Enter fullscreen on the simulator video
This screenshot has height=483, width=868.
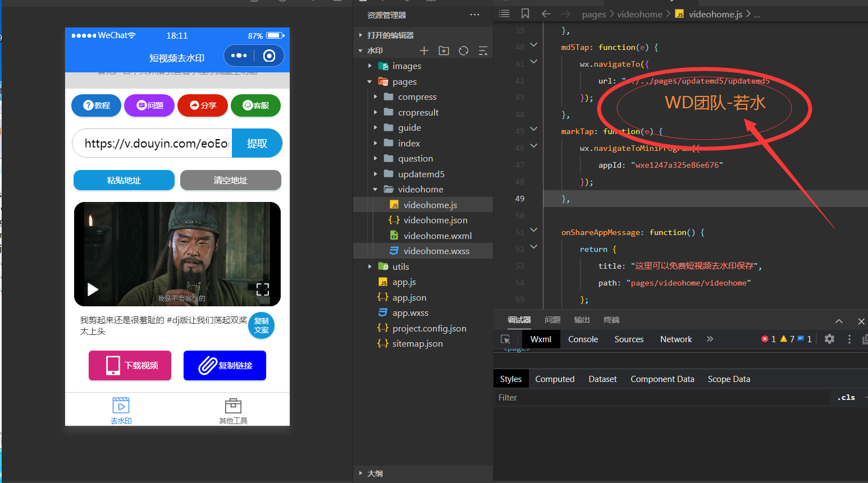tap(263, 289)
